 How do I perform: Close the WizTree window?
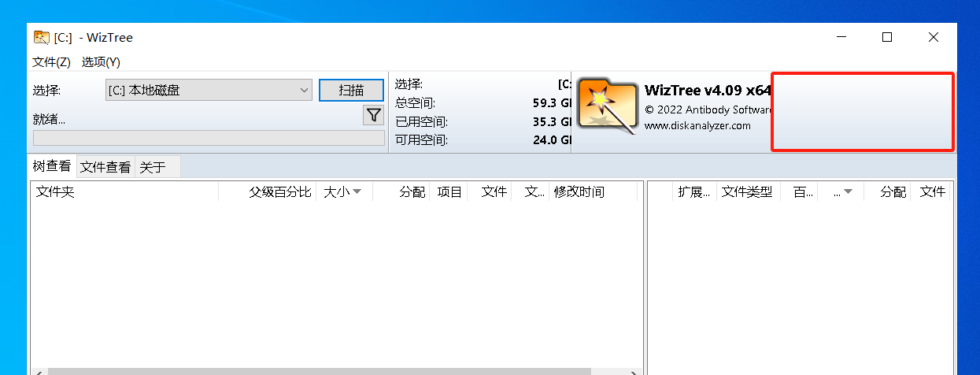[x=934, y=37]
